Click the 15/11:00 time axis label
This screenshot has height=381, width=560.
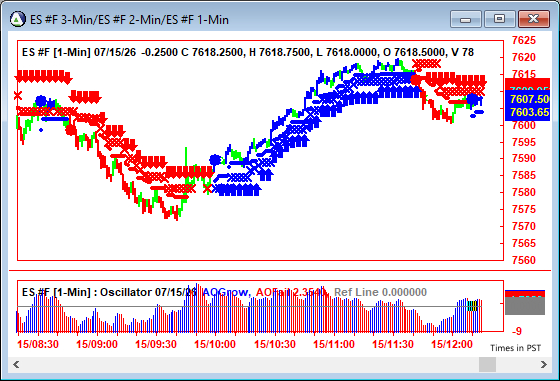pyautogui.click(x=334, y=344)
